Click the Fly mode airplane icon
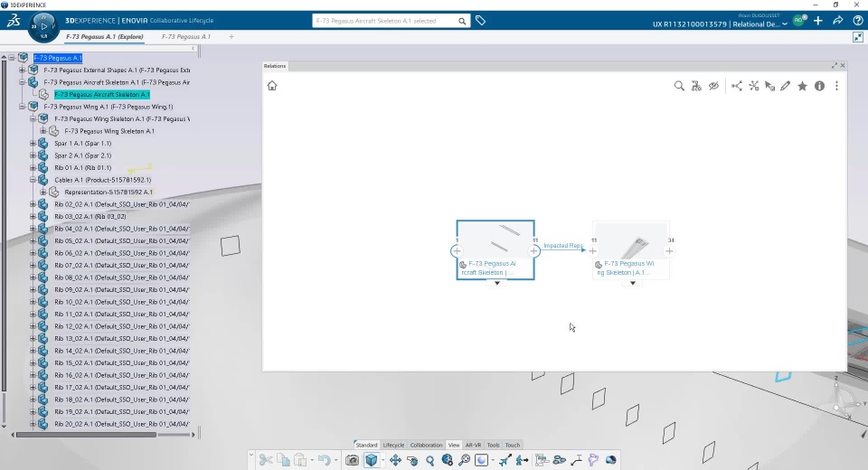This screenshot has height=470, width=868. point(505,460)
